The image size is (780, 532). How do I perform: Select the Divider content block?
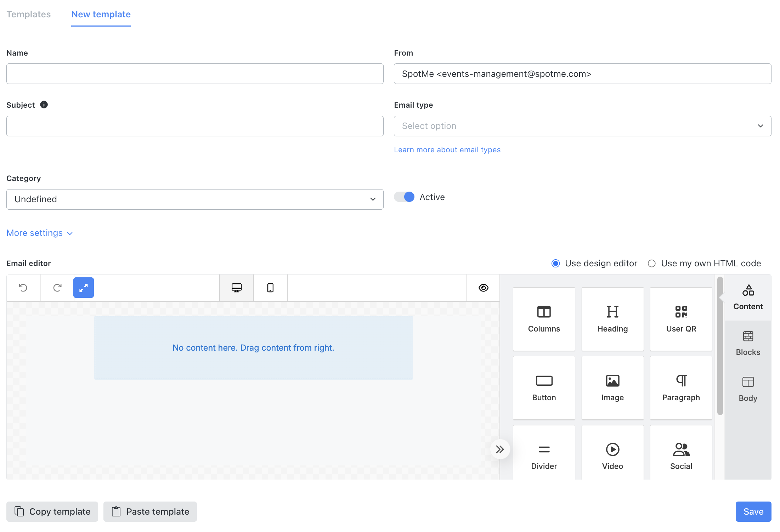(544, 453)
